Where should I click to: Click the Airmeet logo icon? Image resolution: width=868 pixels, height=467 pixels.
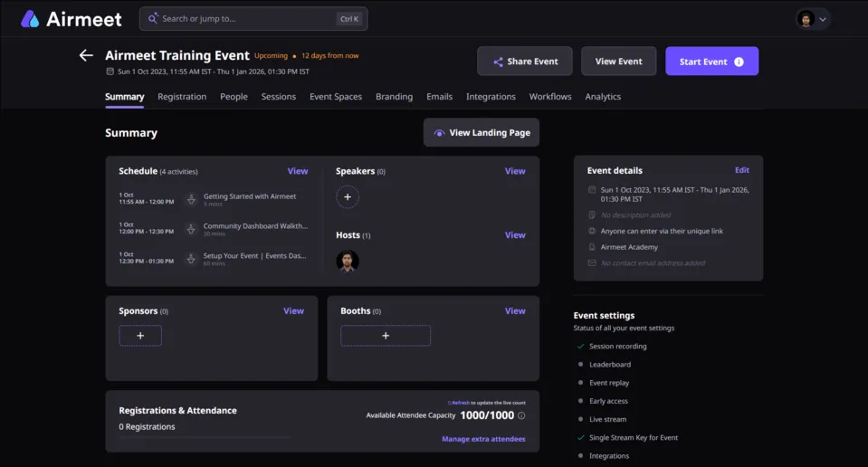(x=30, y=19)
